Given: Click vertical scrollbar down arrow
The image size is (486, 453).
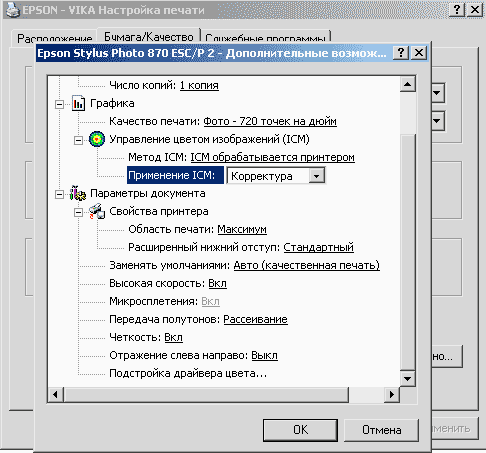Looking at the screenshot, I should [407, 378].
